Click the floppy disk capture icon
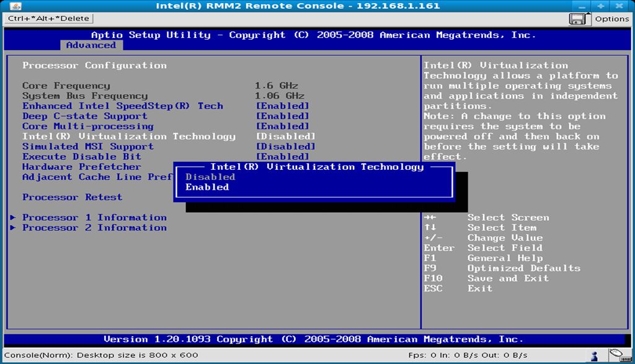Viewport: 635px width, 364px height. click(578, 19)
